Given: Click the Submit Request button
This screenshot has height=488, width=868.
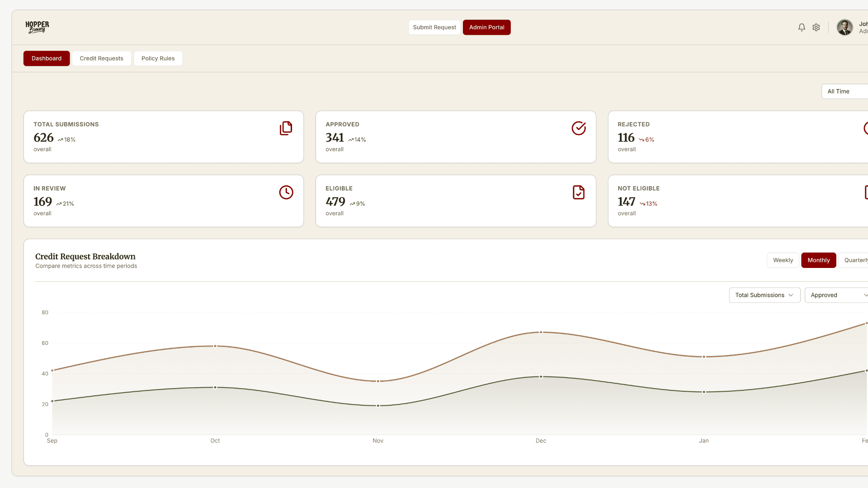Looking at the screenshot, I should point(434,28).
